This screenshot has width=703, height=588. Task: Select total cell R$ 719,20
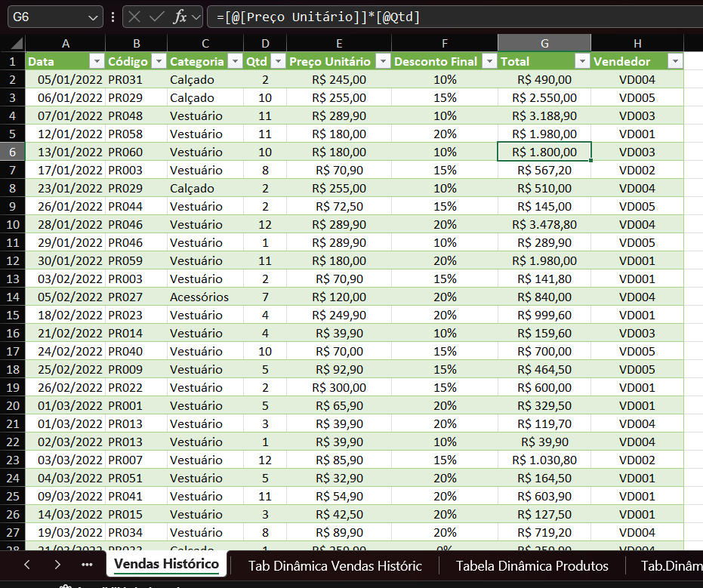[544, 532]
